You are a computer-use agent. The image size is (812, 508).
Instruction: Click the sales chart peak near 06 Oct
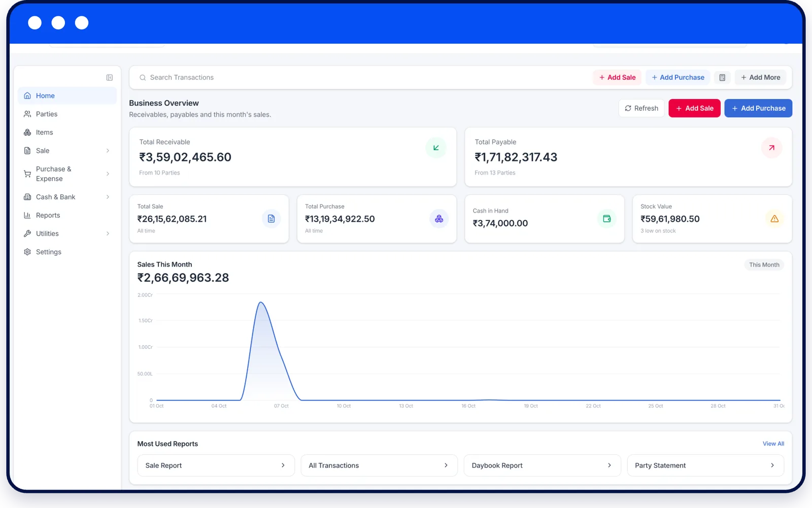click(261, 303)
